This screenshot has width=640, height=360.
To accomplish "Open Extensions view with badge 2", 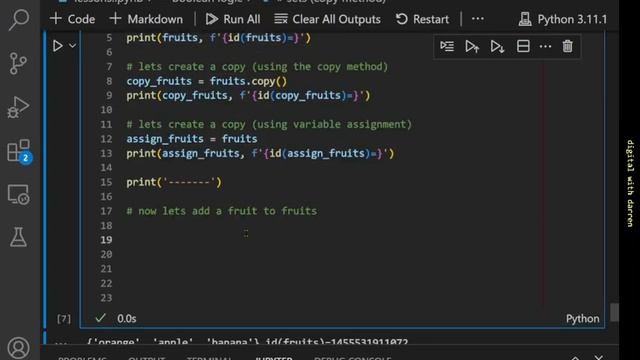I will click(x=19, y=151).
